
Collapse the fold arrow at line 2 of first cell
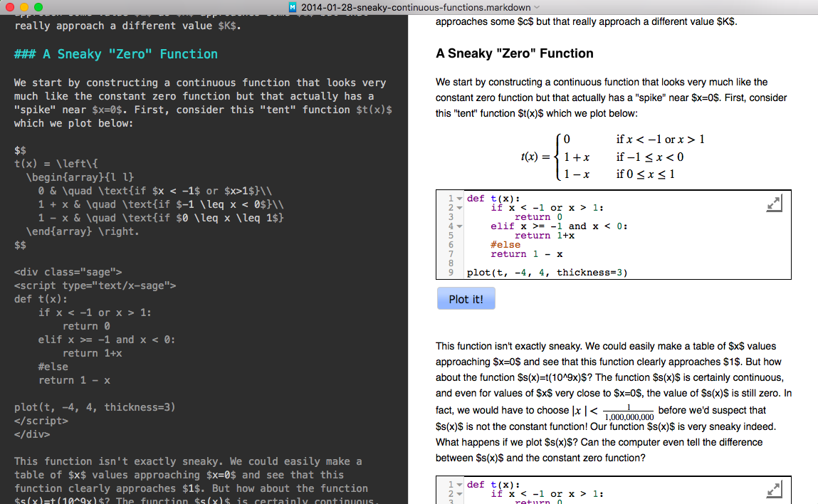pos(460,208)
